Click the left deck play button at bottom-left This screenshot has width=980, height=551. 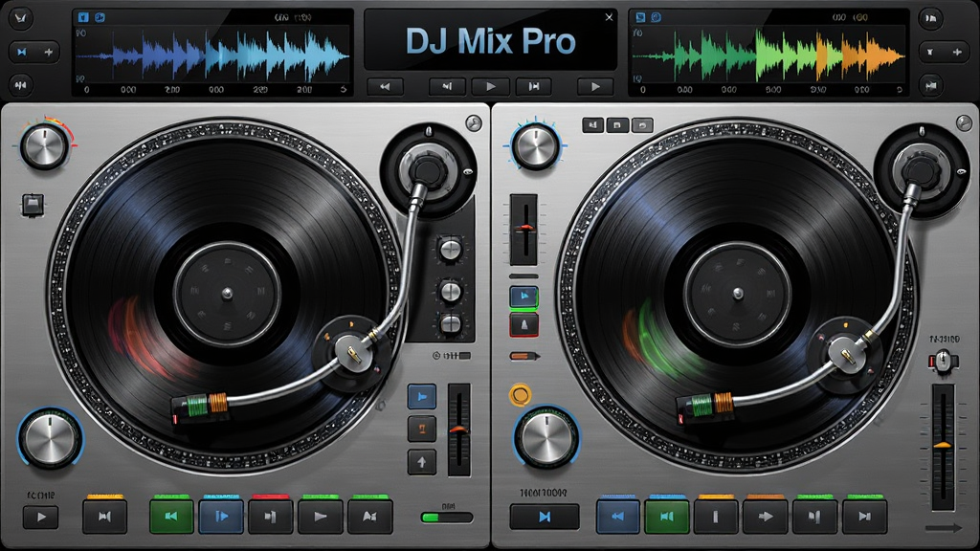coord(40,517)
